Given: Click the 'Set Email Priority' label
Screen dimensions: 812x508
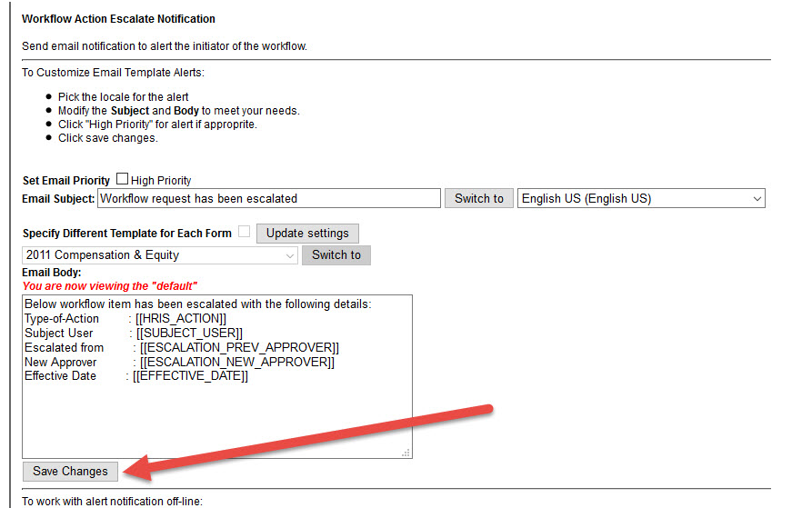Looking at the screenshot, I should pyautogui.click(x=66, y=181).
